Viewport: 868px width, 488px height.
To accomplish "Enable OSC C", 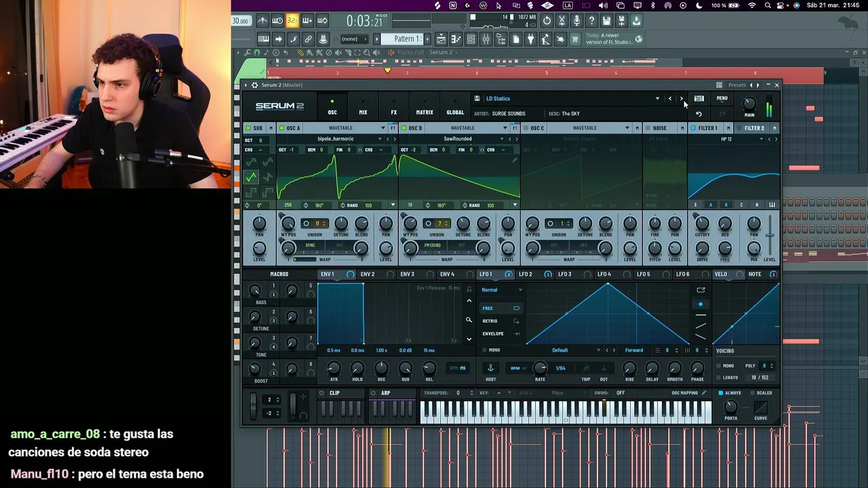I will [525, 128].
